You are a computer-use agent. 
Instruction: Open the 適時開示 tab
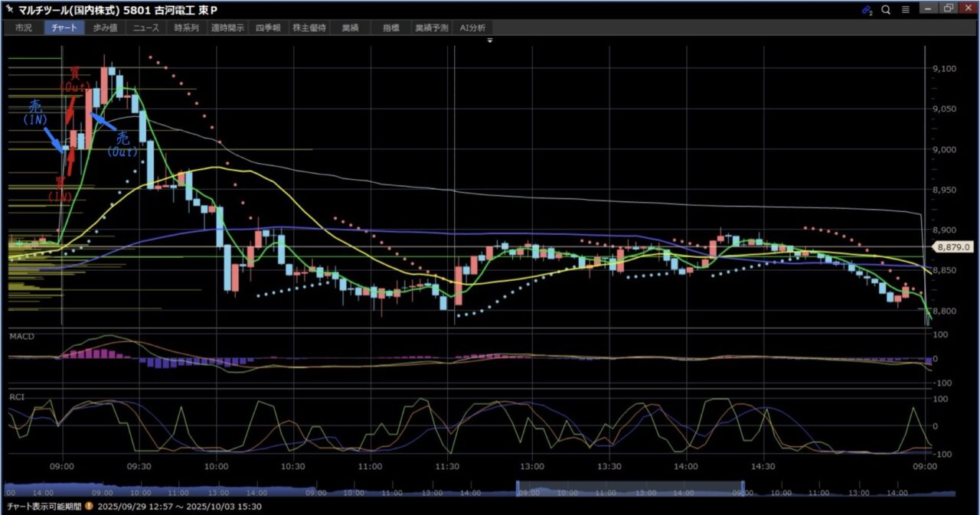click(227, 28)
